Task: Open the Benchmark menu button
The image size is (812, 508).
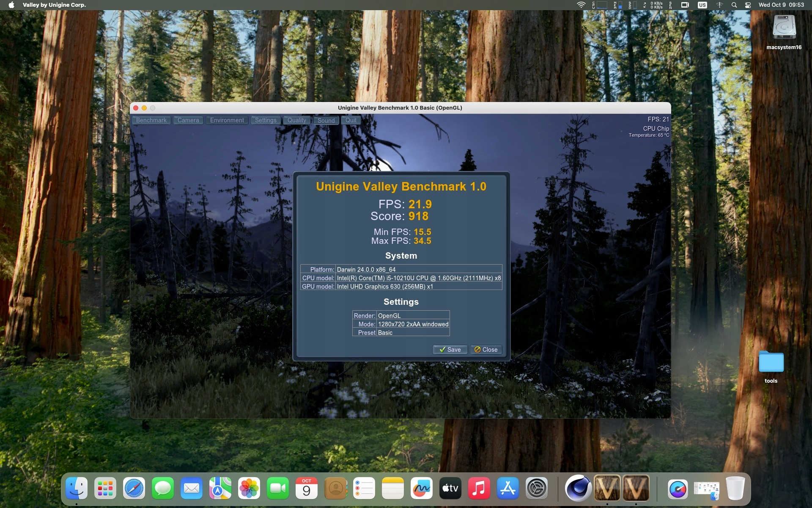Action: point(151,120)
